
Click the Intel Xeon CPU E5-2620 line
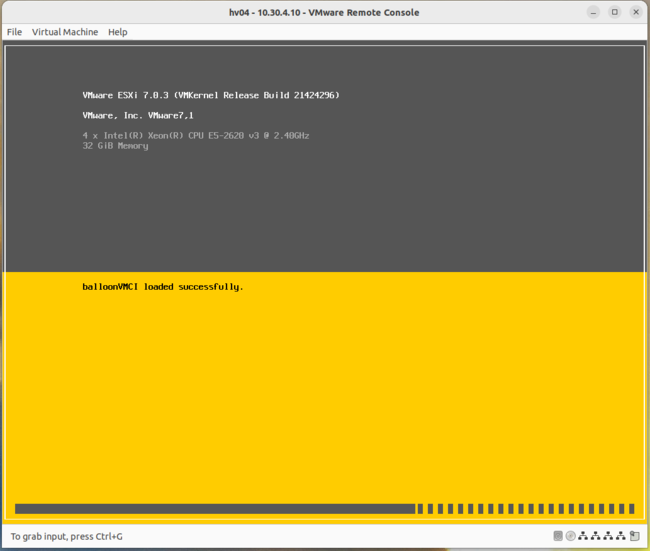[x=196, y=136]
